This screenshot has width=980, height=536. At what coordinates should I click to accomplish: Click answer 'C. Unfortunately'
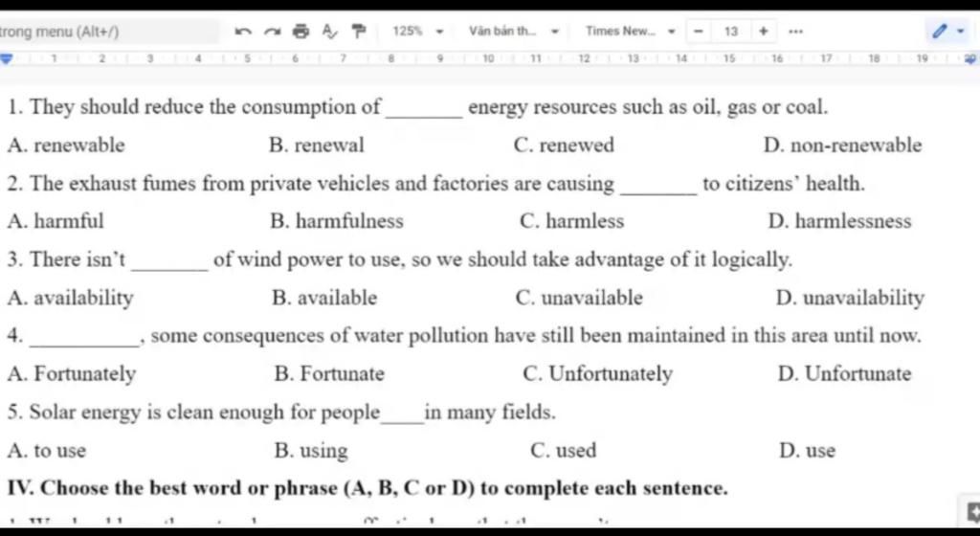point(597,374)
